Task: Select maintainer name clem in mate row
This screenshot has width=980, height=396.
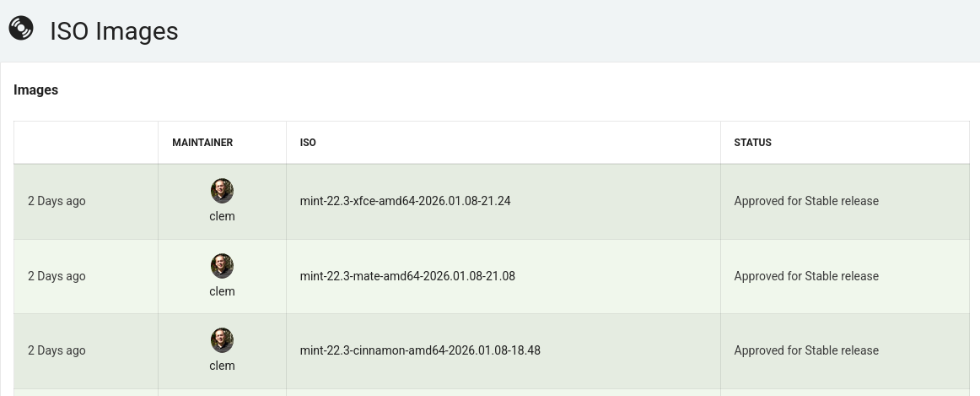Action: (x=222, y=291)
